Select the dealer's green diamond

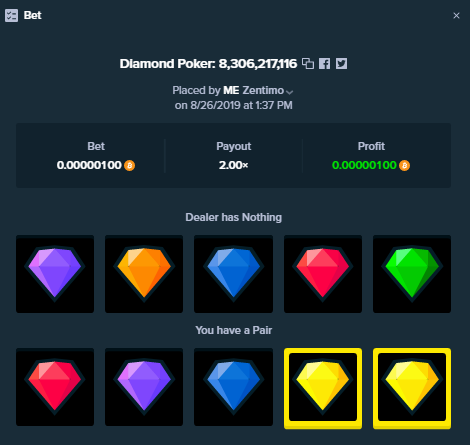click(412, 274)
